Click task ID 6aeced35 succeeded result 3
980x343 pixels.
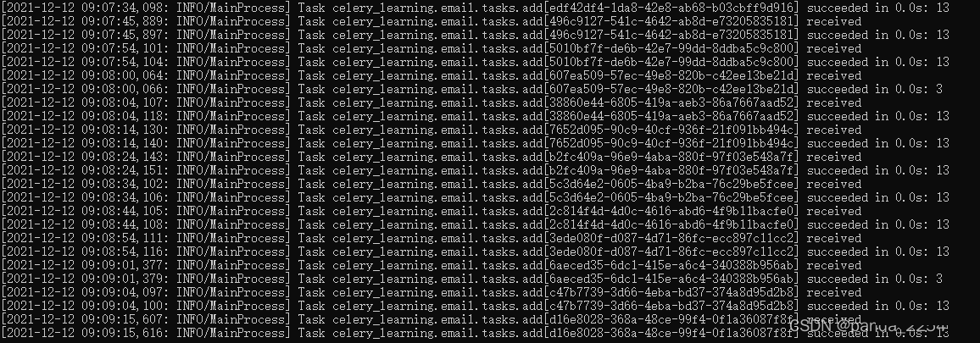[939, 279]
